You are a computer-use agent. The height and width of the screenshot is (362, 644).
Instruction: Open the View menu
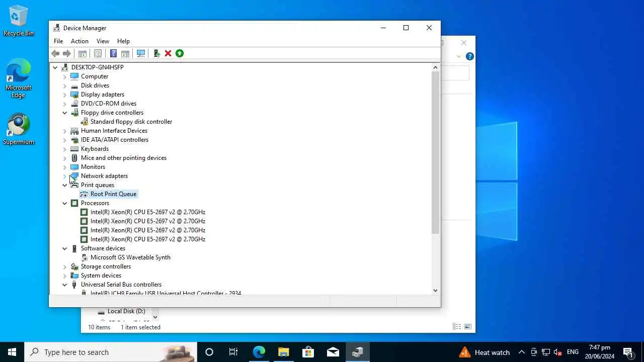(103, 41)
